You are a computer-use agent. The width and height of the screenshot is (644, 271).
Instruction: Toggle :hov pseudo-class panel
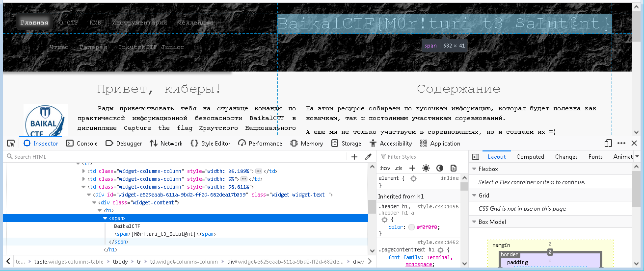click(384, 168)
